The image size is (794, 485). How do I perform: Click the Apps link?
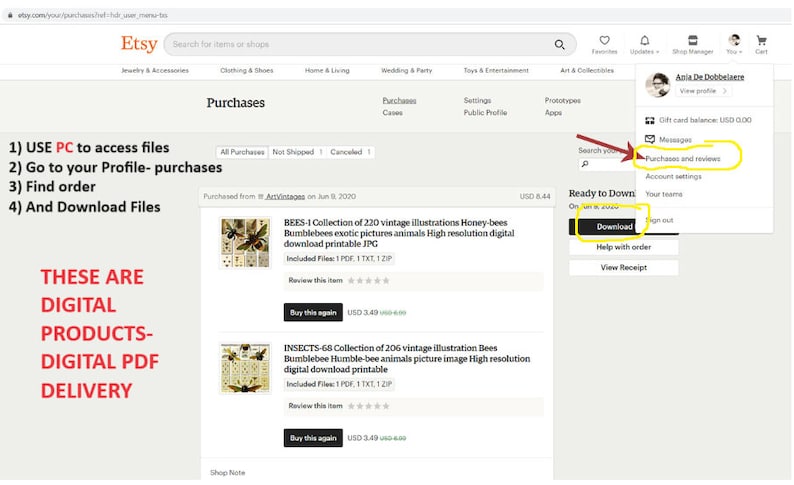click(553, 112)
